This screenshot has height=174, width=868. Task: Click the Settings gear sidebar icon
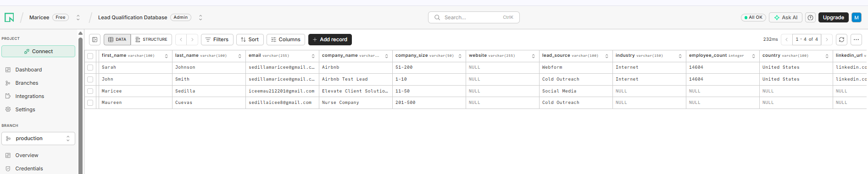click(8, 109)
